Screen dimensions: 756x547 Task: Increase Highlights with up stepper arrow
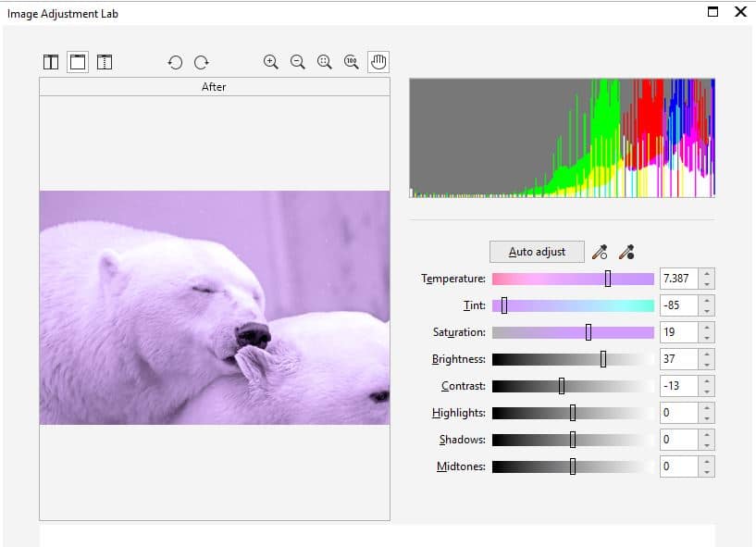(707, 407)
